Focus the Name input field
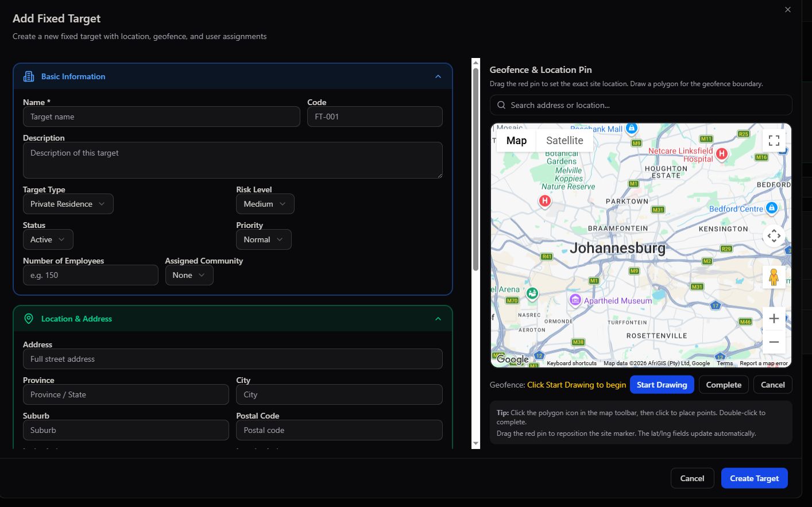Viewport: 812px width, 507px height. (161, 117)
